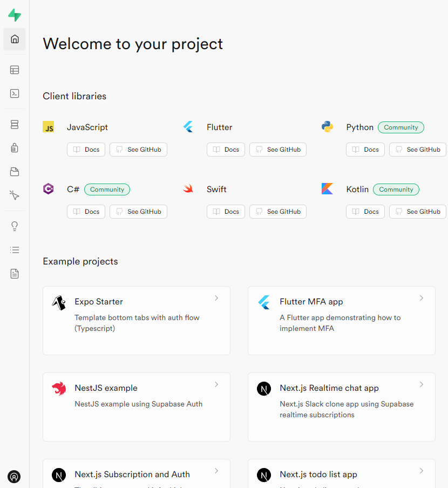Open the Home page icon
This screenshot has height=488, width=448.
tap(15, 39)
